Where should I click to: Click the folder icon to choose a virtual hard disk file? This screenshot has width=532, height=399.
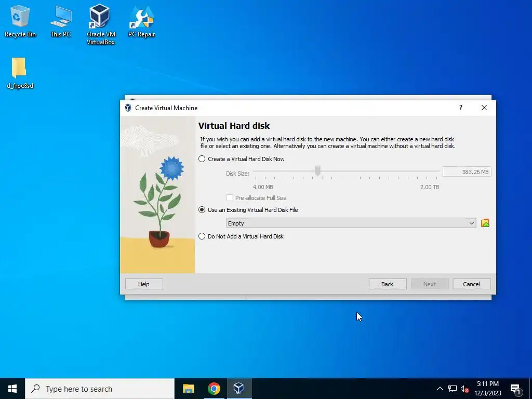(485, 223)
